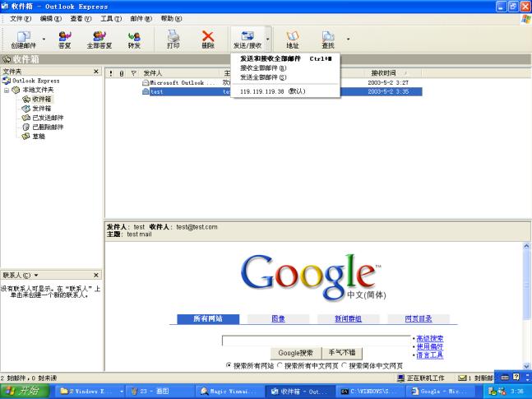This screenshot has width=532, height=399.
Task: Click the 转发 (Forward) toolbar icon
Action: point(134,39)
